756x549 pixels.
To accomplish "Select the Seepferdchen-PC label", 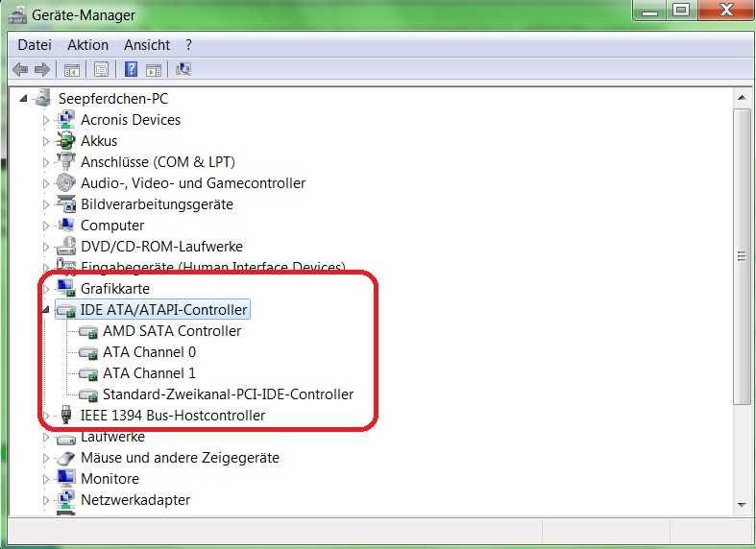I will [x=113, y=99].
